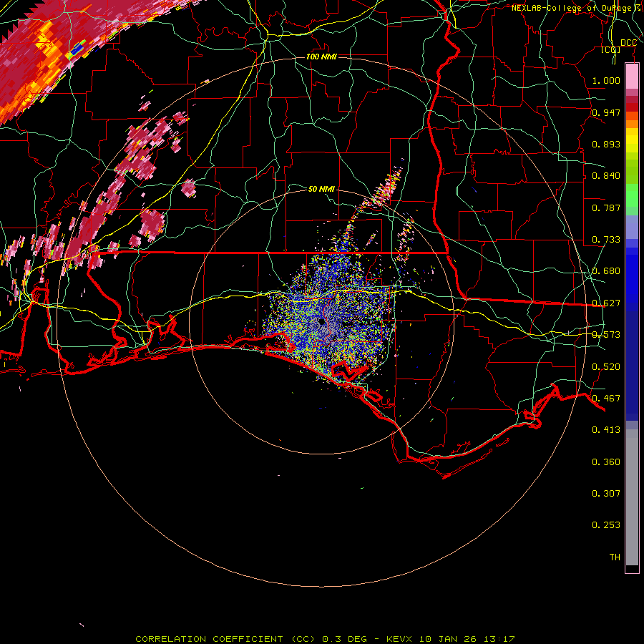Click the 0.520 color scale value

pos(606,367)
